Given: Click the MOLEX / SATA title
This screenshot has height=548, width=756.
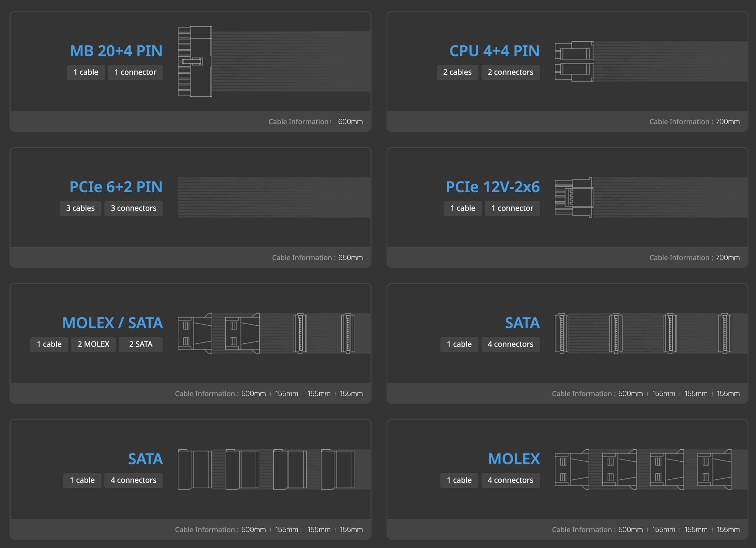Looking at the screenshot, I should pyautogui.click(x=113, y=323).
